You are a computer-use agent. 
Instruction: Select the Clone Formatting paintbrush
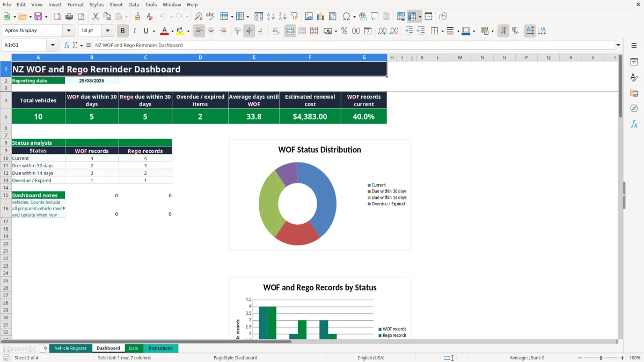click(138, 17)
